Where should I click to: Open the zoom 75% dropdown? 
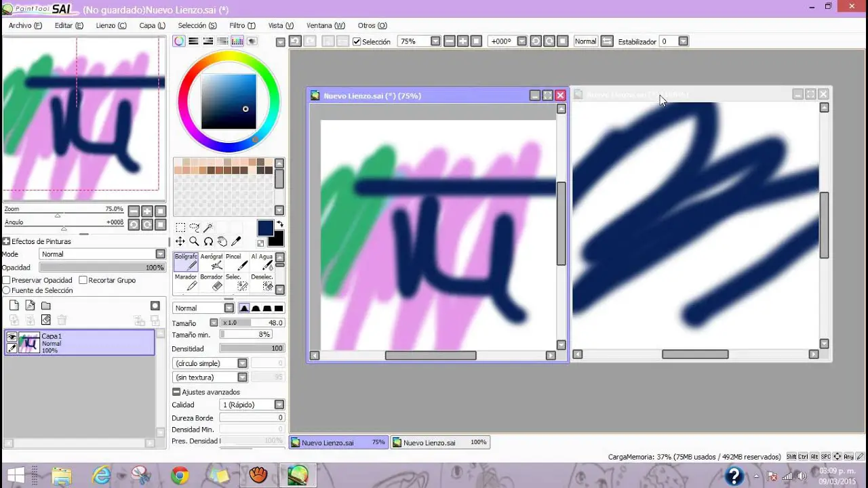(435, 41)
